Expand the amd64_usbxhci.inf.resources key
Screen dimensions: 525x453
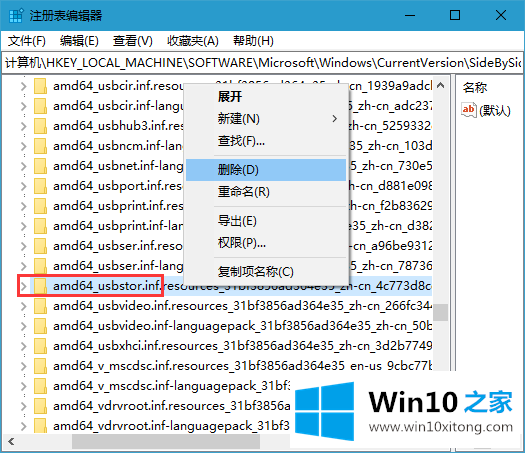[x=23, y=346]
